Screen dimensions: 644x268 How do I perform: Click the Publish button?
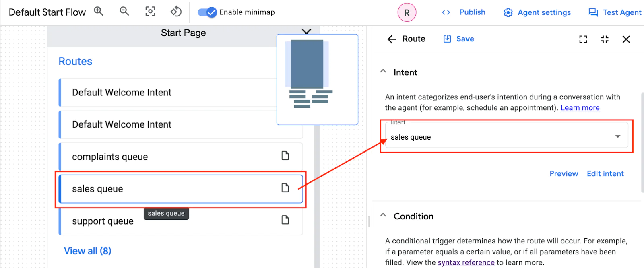click(463, 12)
